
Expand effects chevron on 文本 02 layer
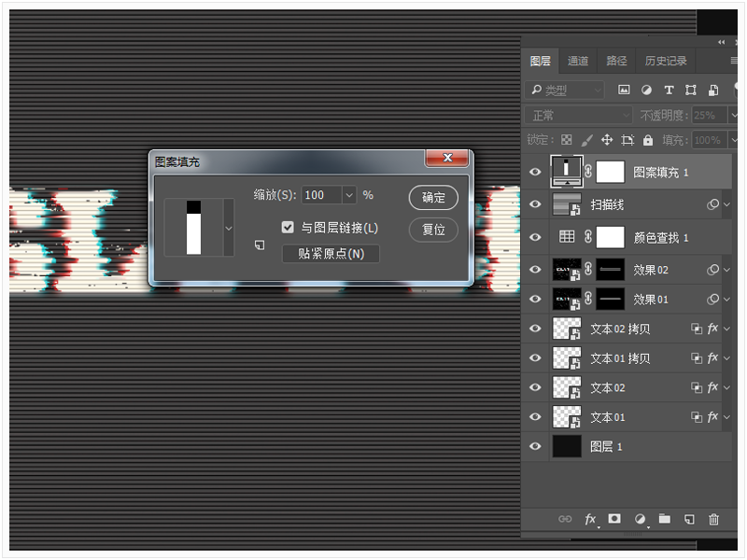point(727,387)
